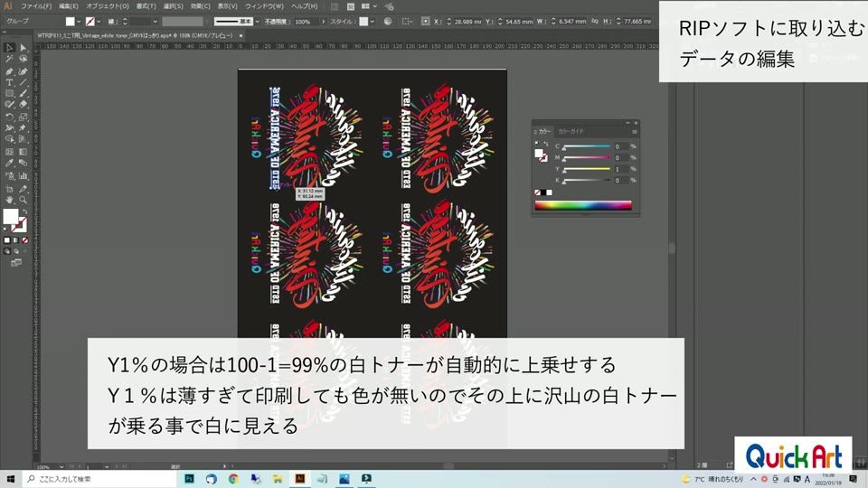Expand the スタイル graphic style dropdown
The height and width of the screenshot is (488, 868).
(x=372, y=22)
